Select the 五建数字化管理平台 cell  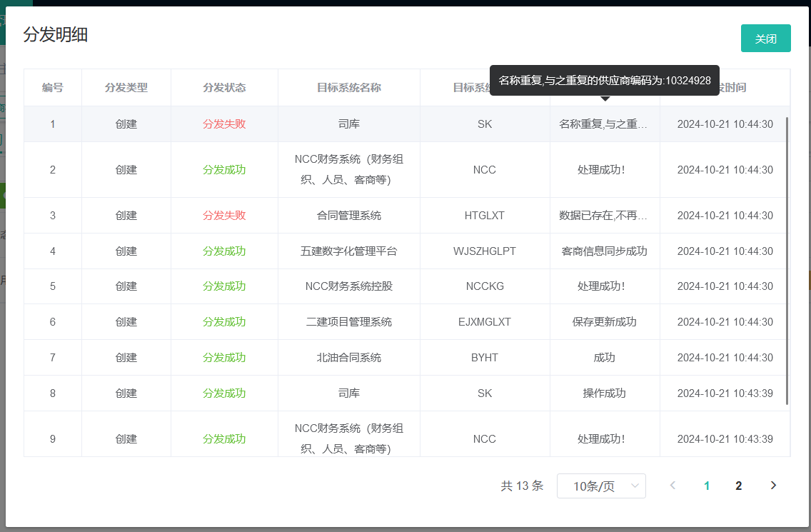(x=349, y=251)
